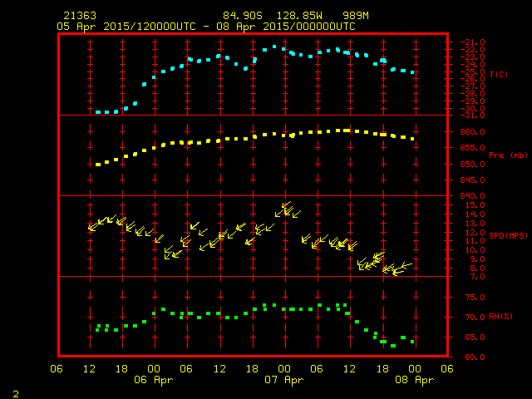Click the 845.0 pressure tick label
Viewport: 532px width, 399px height.
click(472, 180)
